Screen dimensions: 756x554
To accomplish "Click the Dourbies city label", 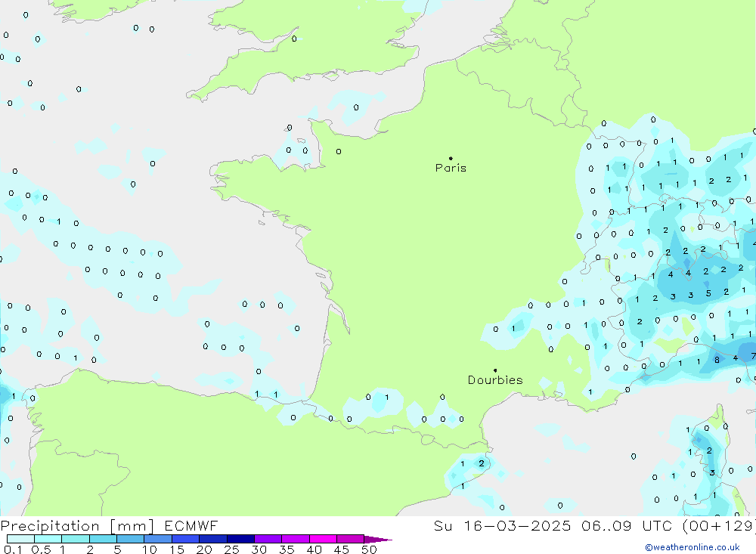I will pos(495,380).
